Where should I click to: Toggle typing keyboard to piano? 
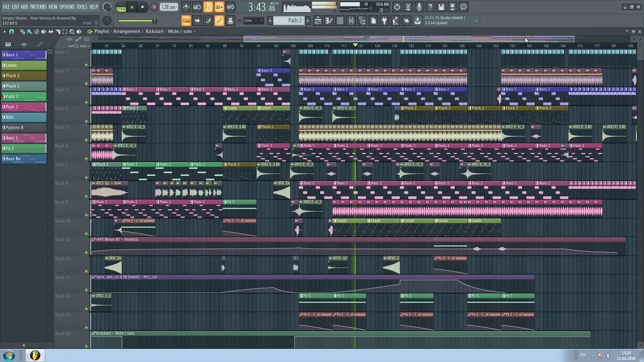tap(186, 21)
